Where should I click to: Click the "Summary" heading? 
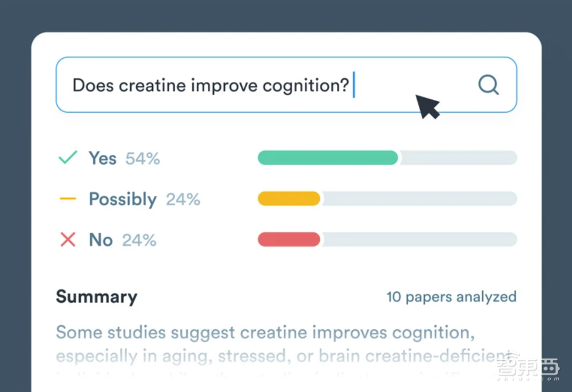point(97,297)
